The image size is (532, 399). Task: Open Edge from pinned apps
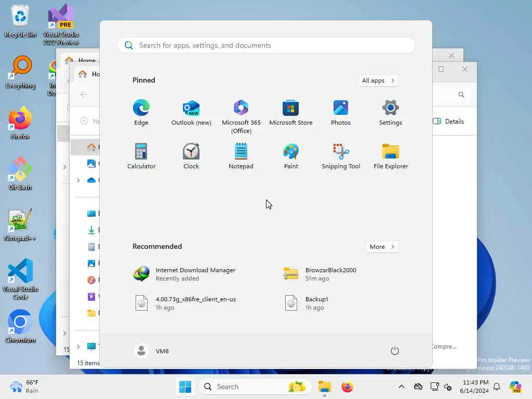[x=141, y=113]
